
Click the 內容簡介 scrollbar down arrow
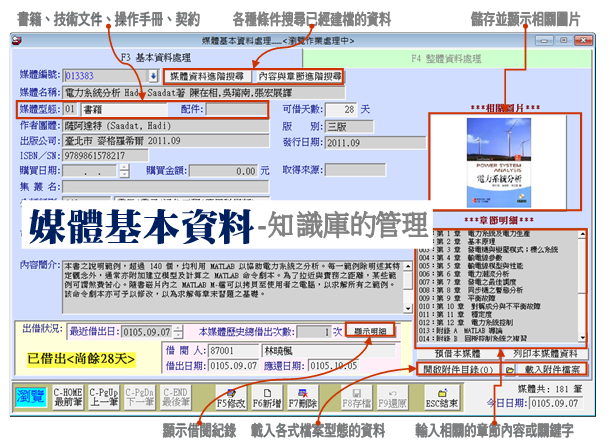pyautogui.click(x=408, y=308)
